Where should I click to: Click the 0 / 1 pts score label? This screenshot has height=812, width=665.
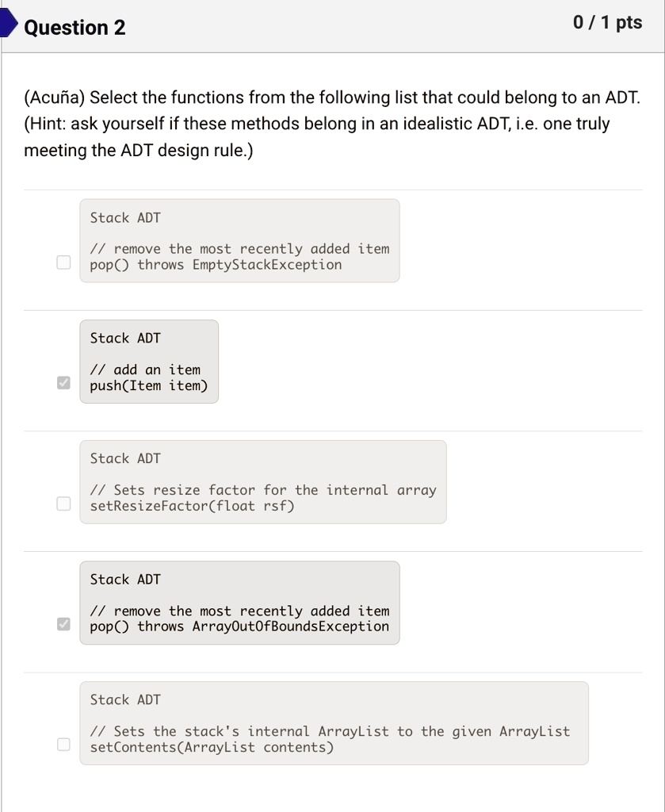609,23
